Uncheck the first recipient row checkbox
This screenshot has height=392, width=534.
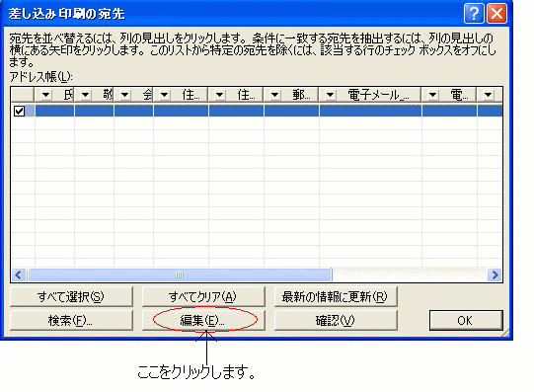19,111
